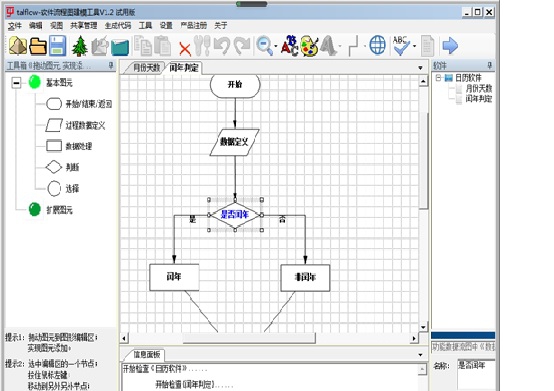Viewport: 554px width, 391px height.
Task: Click the 是否闰年 decision diamond
Action: tap(235, 215)
